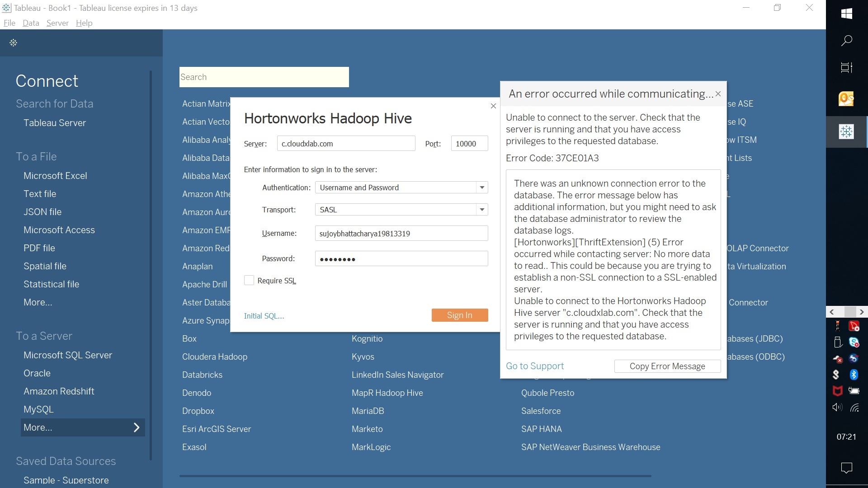Click the Go to Support link
This screenshot has height=488, width=868.
pyautogui.click(x=535, y=366)
